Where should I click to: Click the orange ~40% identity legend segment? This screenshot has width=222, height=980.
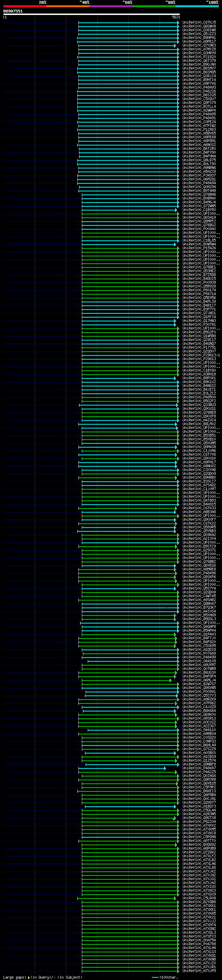point(68,6)
